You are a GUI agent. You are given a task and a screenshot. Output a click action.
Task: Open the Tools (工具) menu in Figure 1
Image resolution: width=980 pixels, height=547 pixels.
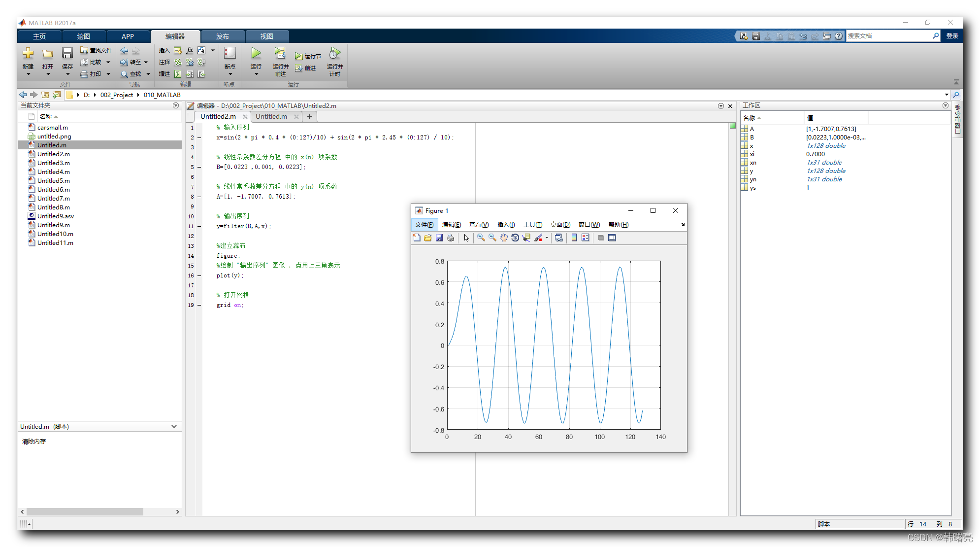532,225
